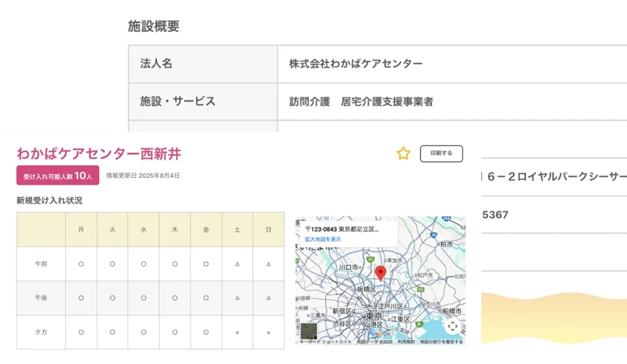The height and width of the screenshot is (364, 627).
Task: Click Sunday evening cross availability mark
Action: coord(268,332)
